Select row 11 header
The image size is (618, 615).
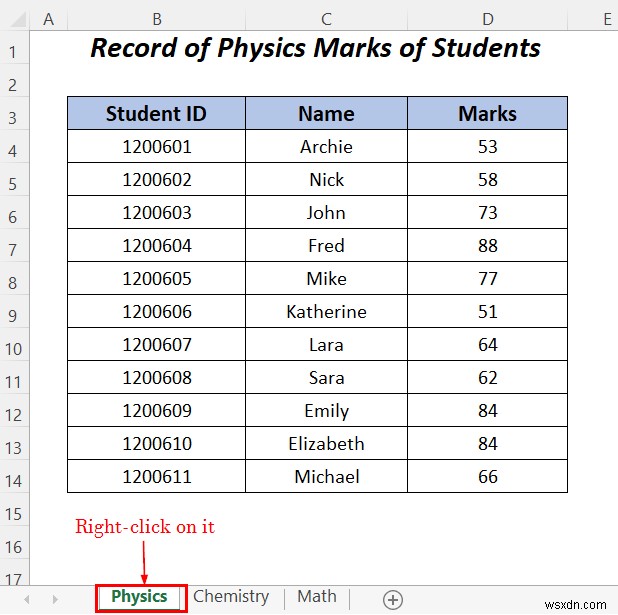(x=14, y=377)
